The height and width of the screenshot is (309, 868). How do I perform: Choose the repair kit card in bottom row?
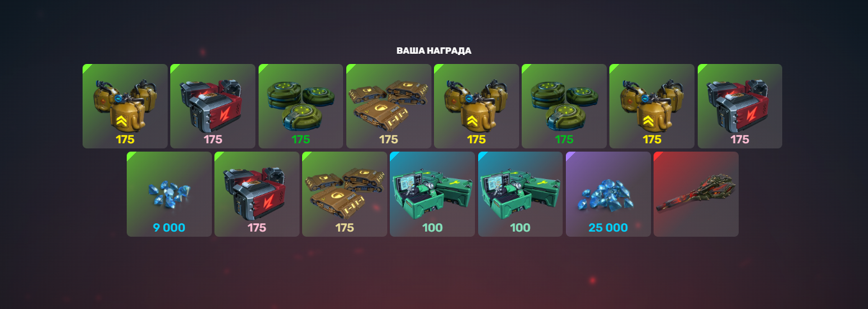click(257, 194)
